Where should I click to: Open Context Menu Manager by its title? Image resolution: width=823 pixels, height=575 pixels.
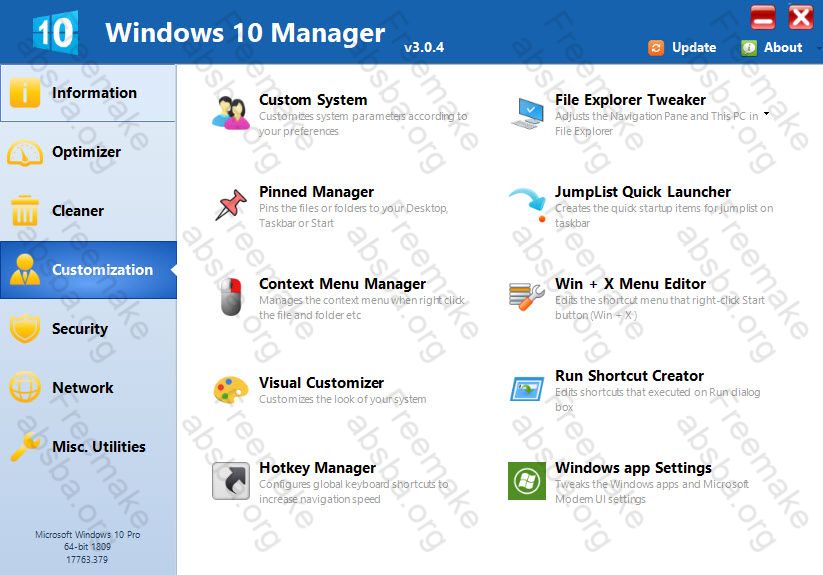click(x=342, y=284)
